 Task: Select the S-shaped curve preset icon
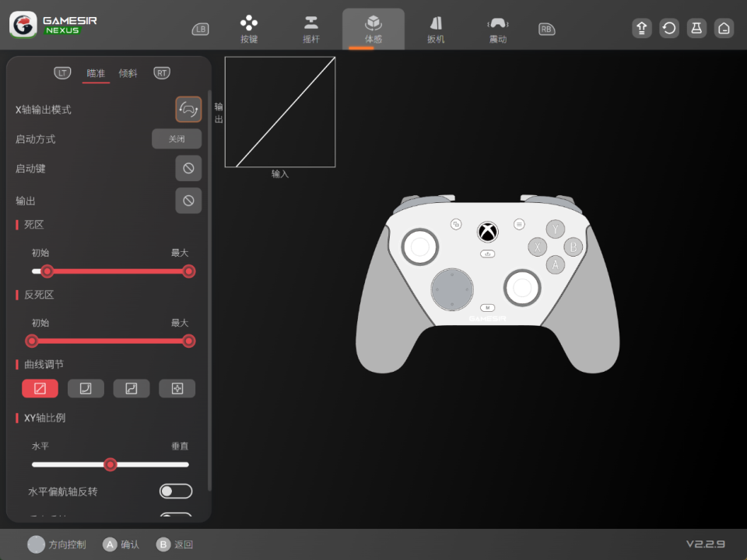click(x=132, y=389)
